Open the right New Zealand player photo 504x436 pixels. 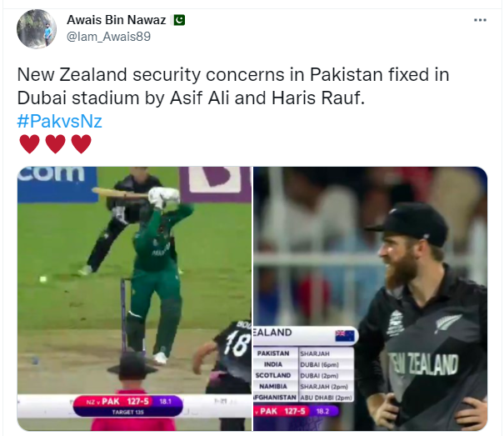[370, 298]
